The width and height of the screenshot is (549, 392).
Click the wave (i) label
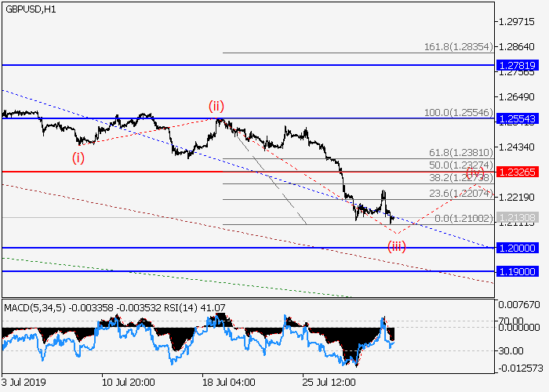(79, 157)
